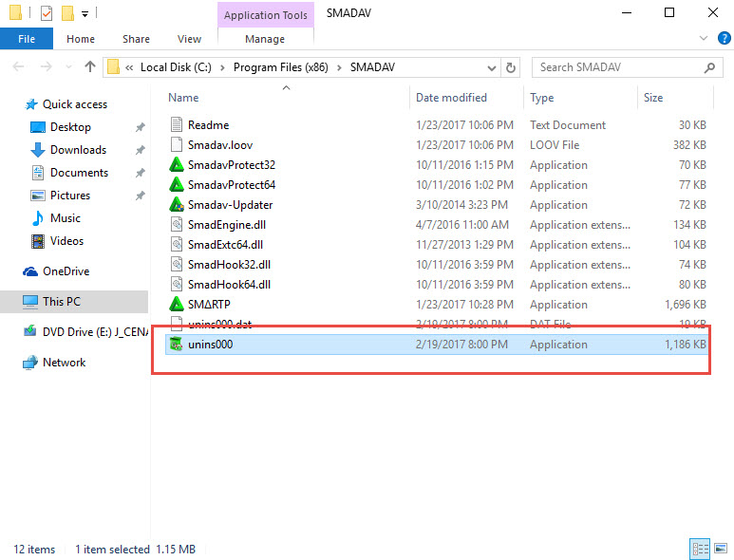
Task: Click the Documents icon in sidebar
Action: pos(37,173)
